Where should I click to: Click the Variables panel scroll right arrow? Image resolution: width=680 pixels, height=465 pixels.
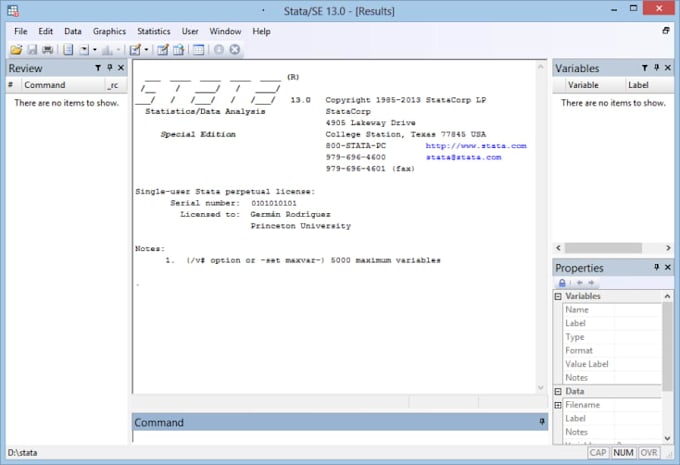(668, 248)
